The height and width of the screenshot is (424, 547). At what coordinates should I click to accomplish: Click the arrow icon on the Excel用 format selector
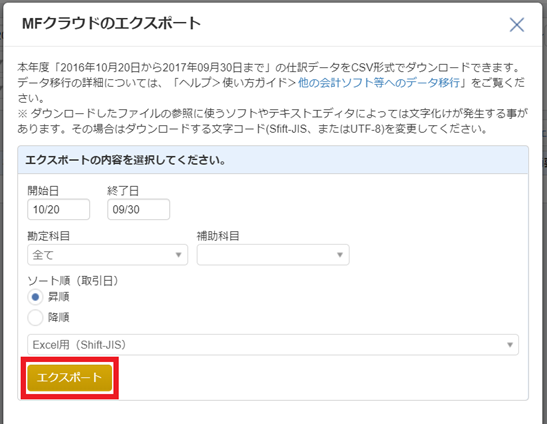[x=510, y=345]
